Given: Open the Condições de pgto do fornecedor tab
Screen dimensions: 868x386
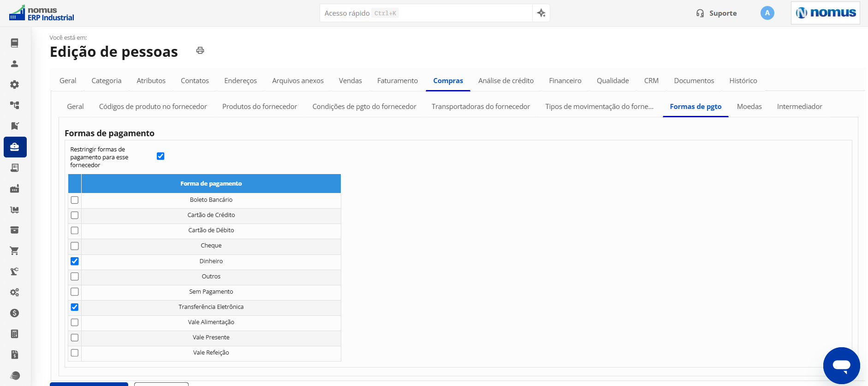Looking at the screenshot, I should tap(364, 106).
